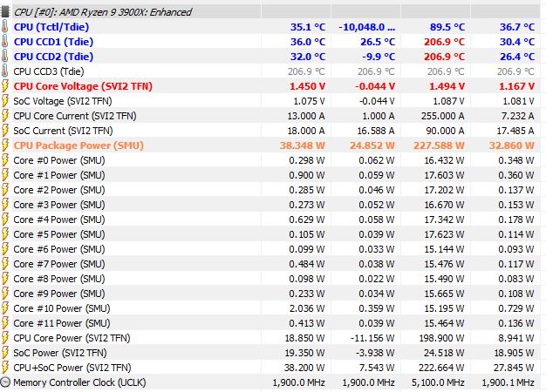Viewport: 546px width, 392px height.
Task: Click the 17.485 A SoC Current average
Action: [x=515, y=131]
